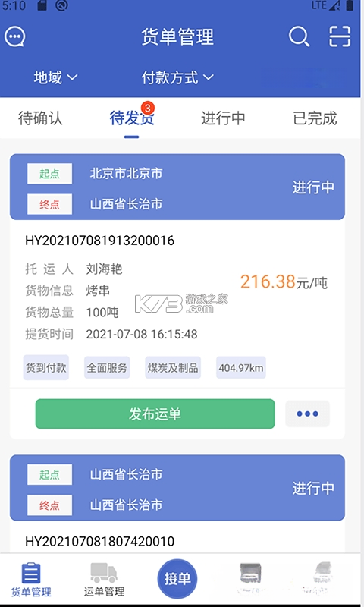Click the 起点 label beside 北京市北京市
Image resolution: width=364 pixels, height=607 pixels.
[x=49, y=174]
